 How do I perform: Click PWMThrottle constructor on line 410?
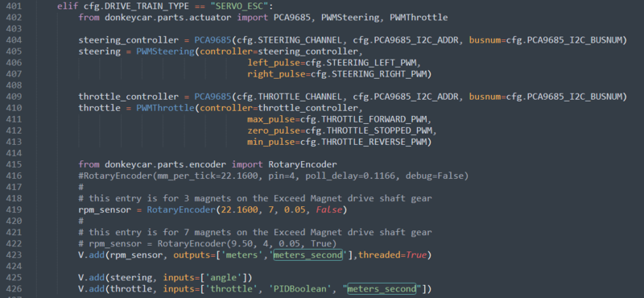click(x=166, y=108)
